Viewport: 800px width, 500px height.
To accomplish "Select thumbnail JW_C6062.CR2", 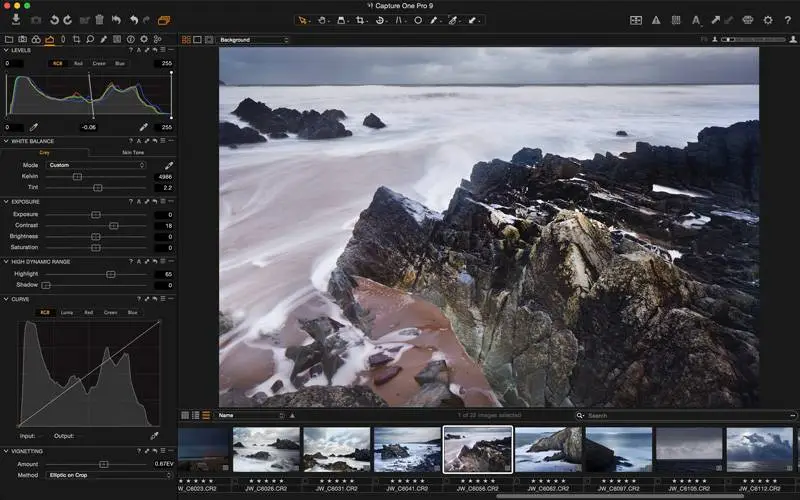I will [548, 450].
